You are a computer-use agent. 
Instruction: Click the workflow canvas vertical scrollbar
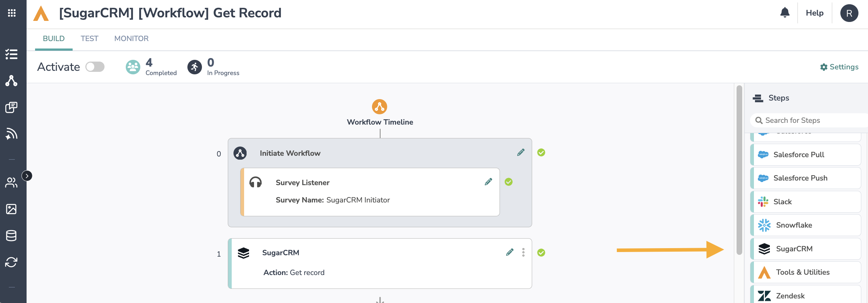coord(739,170)
